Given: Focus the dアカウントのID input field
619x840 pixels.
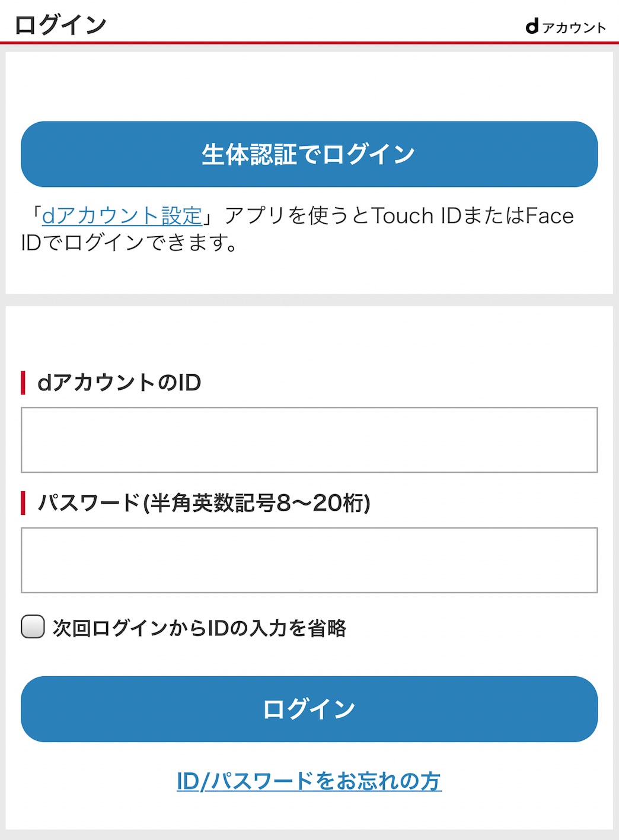Looking at the screenshot, I should 309,440.
